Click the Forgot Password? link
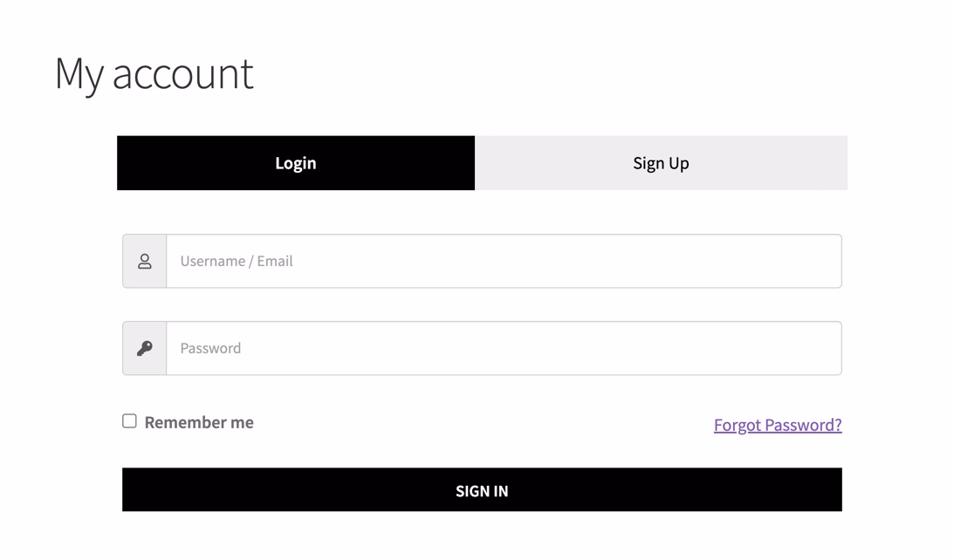Screen dimensions: 954x560 tap(777, 425)
